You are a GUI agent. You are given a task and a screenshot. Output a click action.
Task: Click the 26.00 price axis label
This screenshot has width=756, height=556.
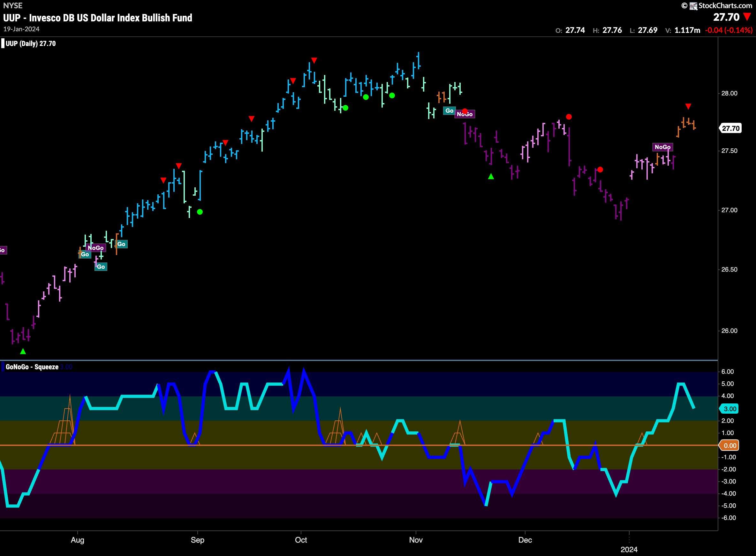point(729,330)
